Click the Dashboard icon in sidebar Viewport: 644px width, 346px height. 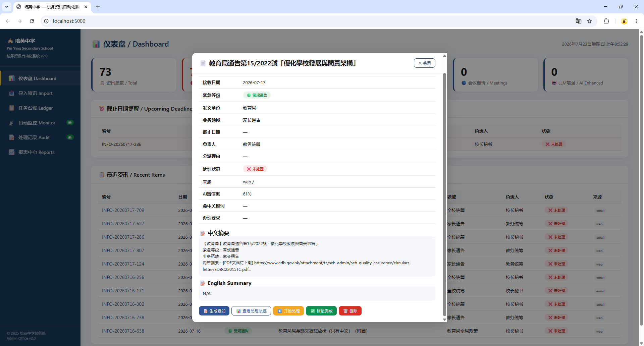(x=12, y=78)
